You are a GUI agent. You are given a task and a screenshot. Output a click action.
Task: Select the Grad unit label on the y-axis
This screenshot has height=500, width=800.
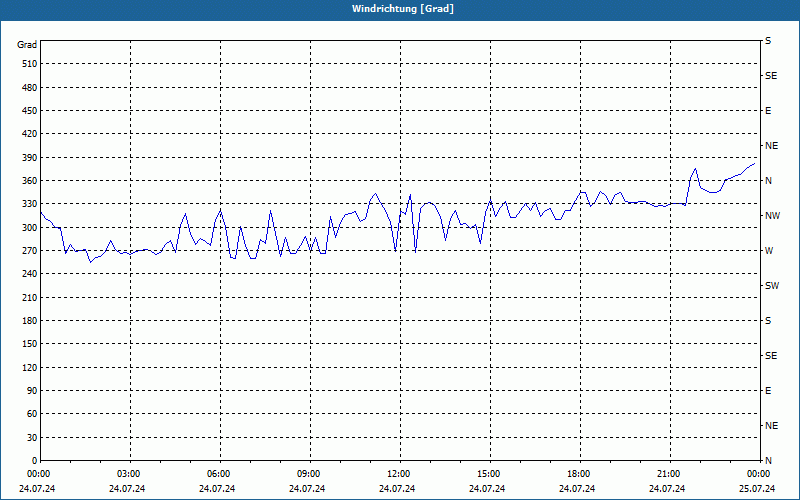27,45
